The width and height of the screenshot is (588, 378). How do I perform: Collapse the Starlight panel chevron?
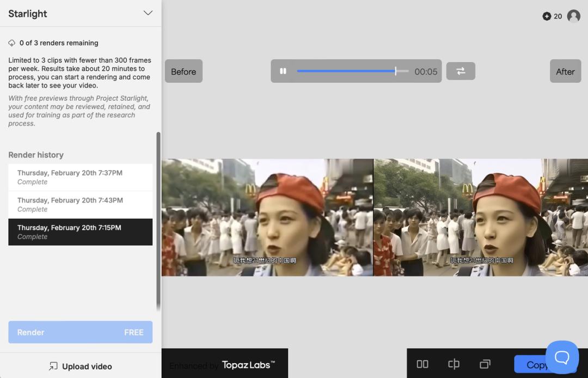click(x=148, y=13)
